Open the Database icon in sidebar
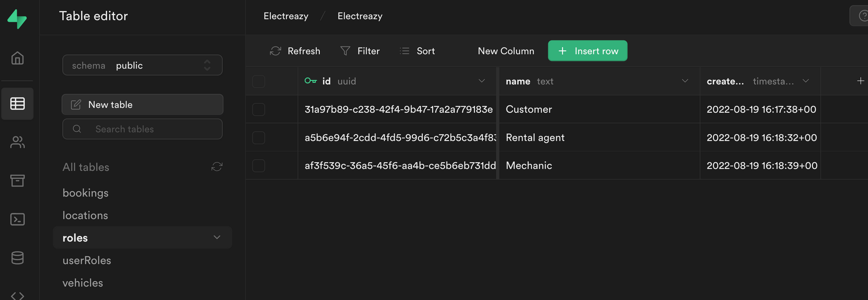The image size is (868, 300). pos(17,258)
